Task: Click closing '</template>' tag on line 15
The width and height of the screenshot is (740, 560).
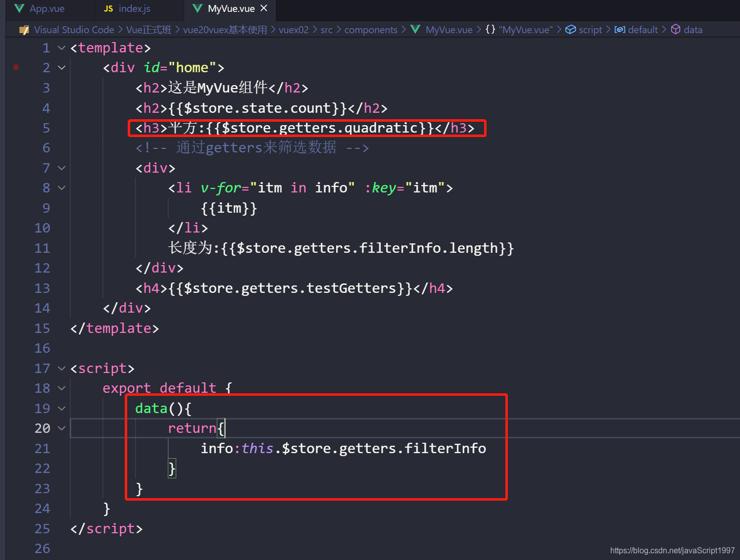Action: [114, 328]
